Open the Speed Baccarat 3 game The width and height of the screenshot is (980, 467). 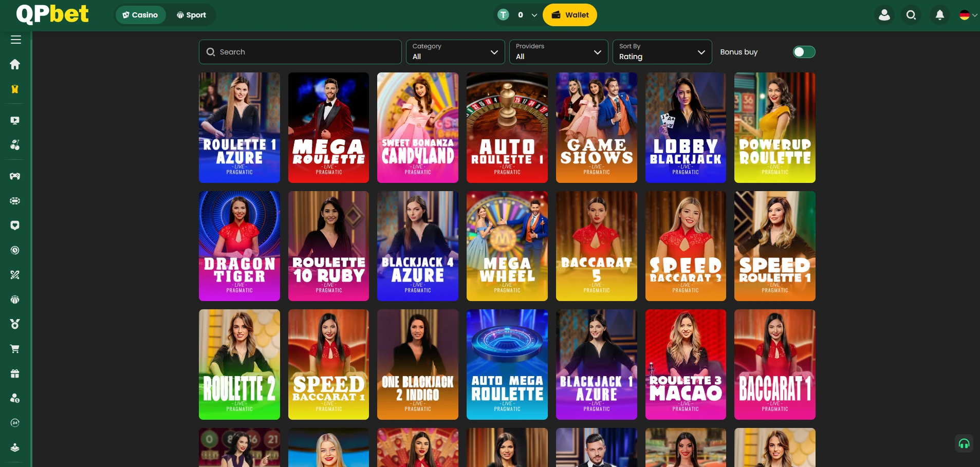[686, 246]
